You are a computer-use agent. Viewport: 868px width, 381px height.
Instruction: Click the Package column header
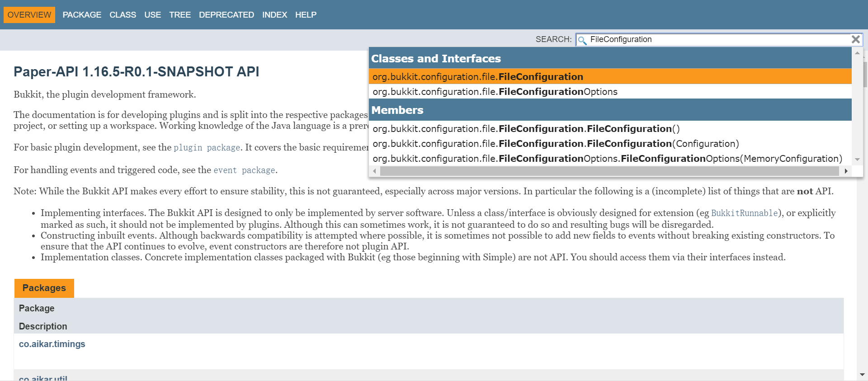click(x=37, y=308)
